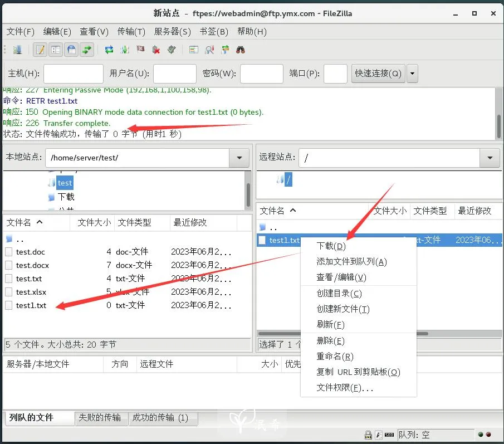The height and width of the screenshot is (444, 504).
Task: Choose 下载(D) from context menu
Action: click(x=359, y=246)
